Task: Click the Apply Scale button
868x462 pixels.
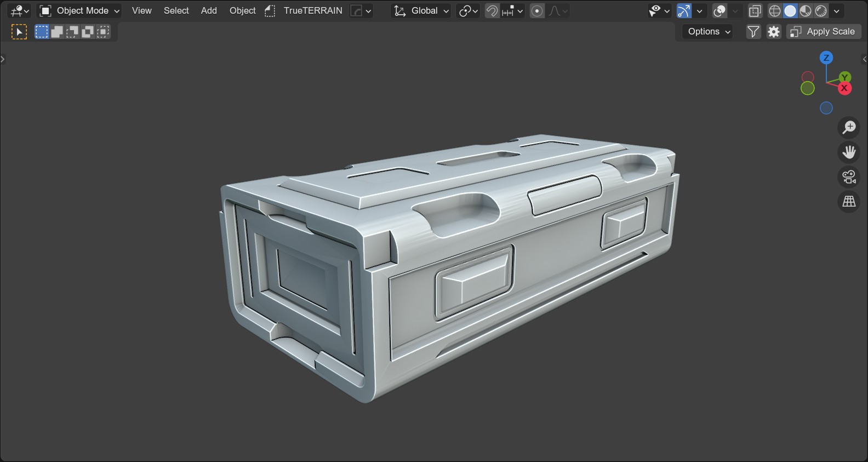Action: coord(824,32)
